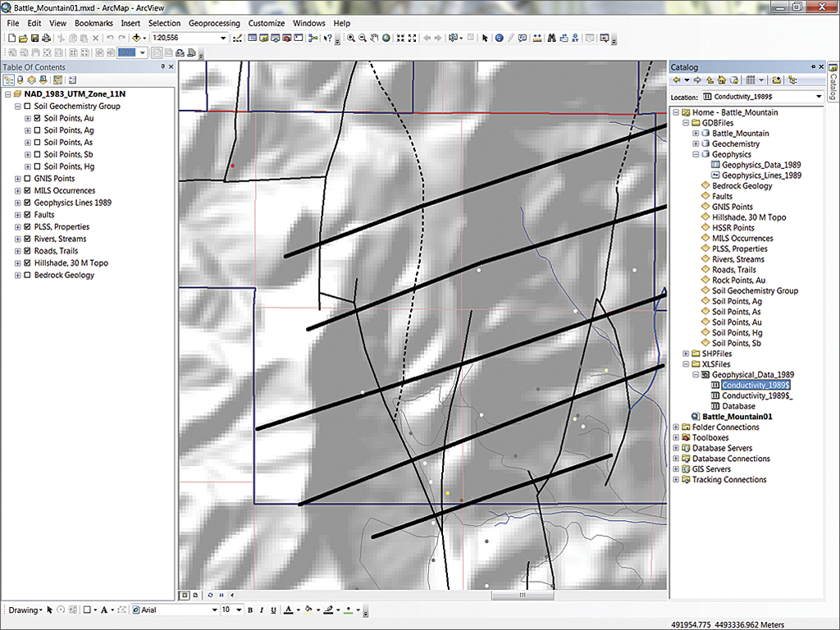Click the HTML Popup tool
This screenshot has height=630, width=840.
[x=523, y=38]
